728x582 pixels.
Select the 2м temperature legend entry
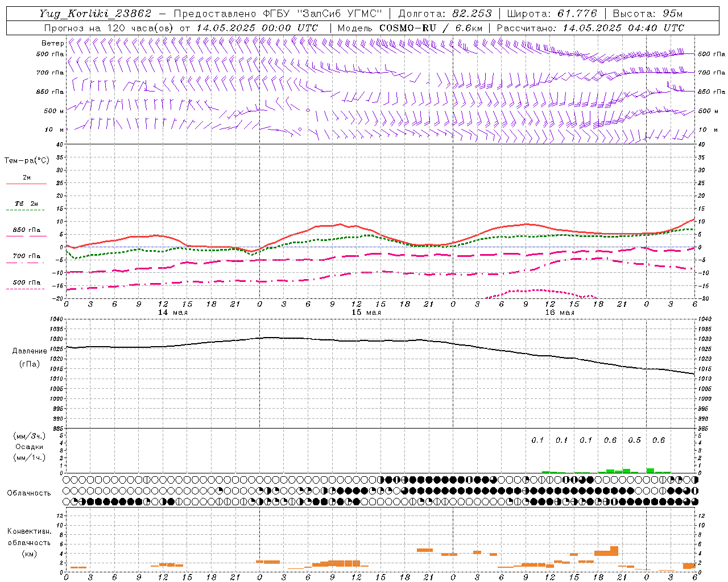[27, 178]
